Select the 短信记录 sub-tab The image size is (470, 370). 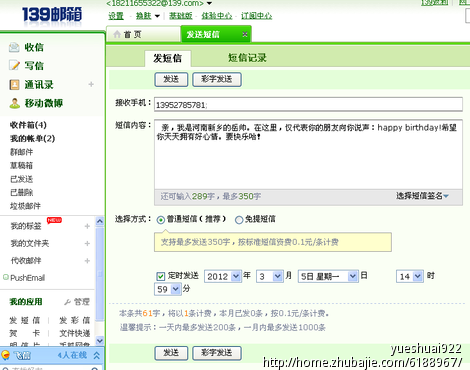(x=247, y=58)
